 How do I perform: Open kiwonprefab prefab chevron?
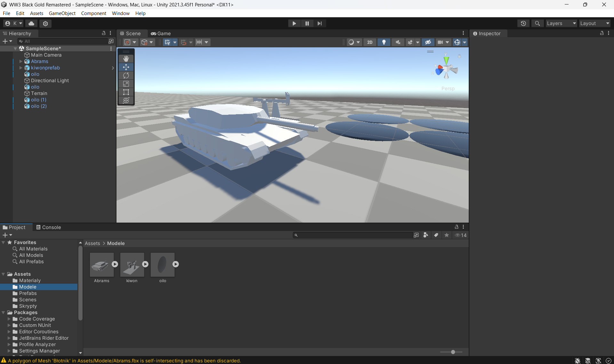tap(113, 68)
